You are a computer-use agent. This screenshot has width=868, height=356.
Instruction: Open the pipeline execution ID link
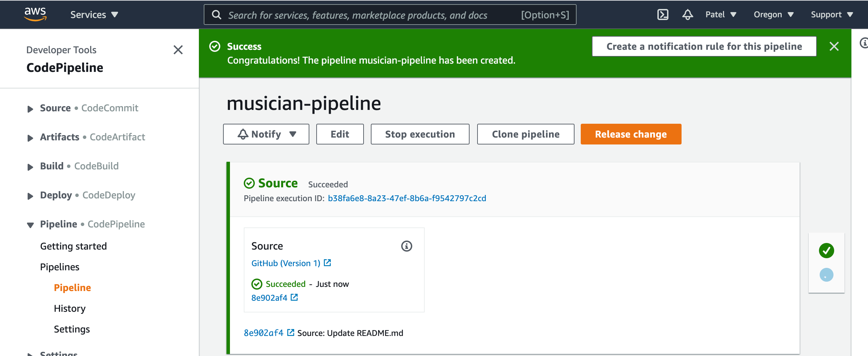tap(407, 198)
